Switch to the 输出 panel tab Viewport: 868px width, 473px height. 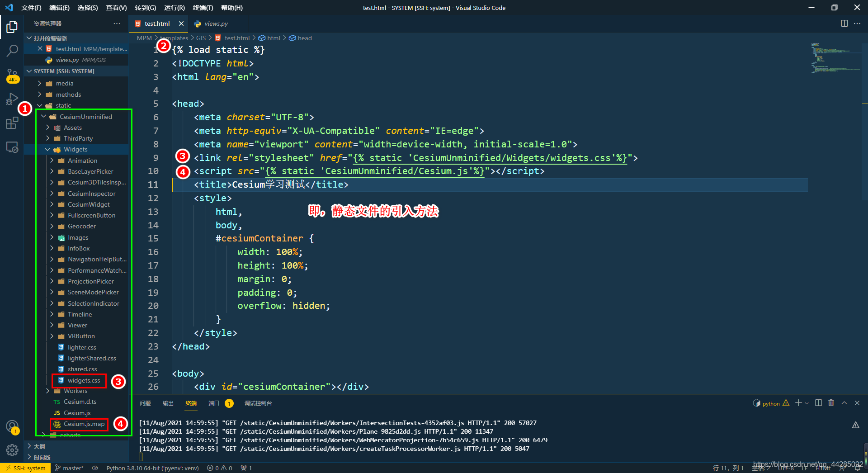tap(168, 403)
